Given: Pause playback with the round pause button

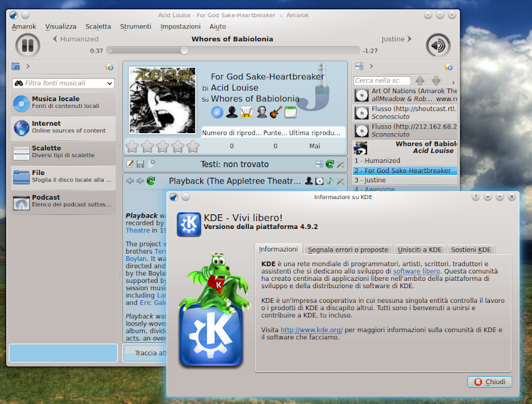Looking at the screenshot, I should click(x=27, y=45).
